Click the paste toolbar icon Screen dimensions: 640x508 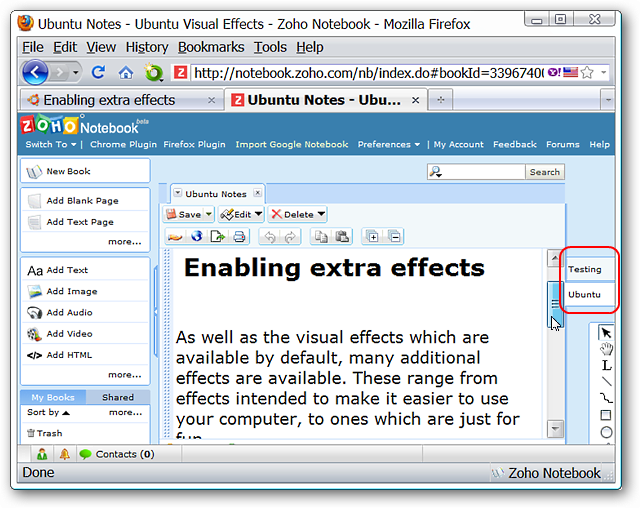point(342,237)
